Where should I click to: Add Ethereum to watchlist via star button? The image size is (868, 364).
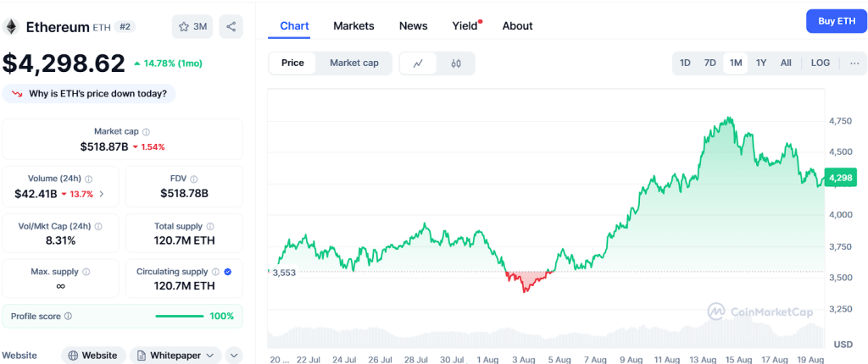click(x=192, y=26)
